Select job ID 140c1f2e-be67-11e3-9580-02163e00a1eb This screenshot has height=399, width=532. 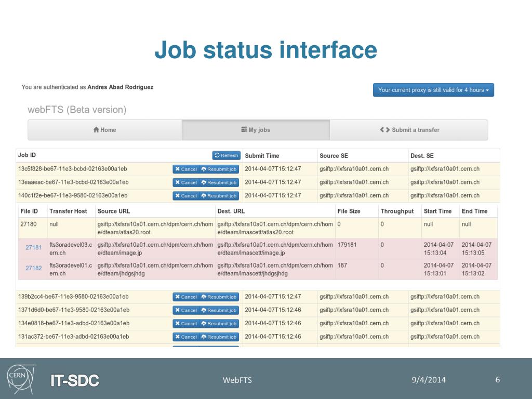[x=73, y=195]
